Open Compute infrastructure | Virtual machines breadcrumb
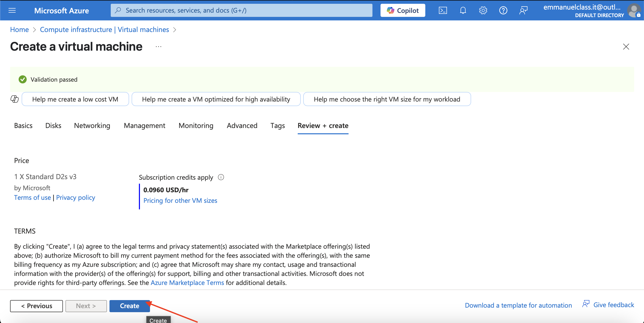Screen dimensions: 644x323 tap(104, 29)
